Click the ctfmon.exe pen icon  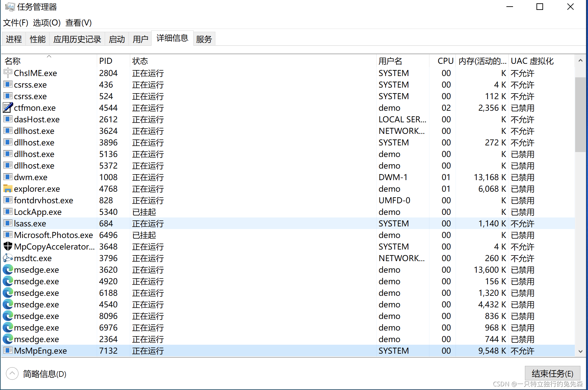pyautogui.click(x=8, y=107)
